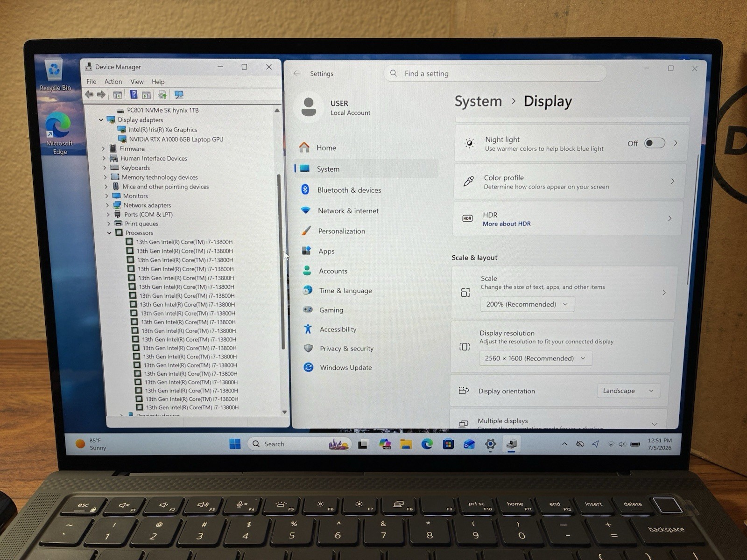
Task: Expand the Multiple displays section
Action: coord(655,424)
